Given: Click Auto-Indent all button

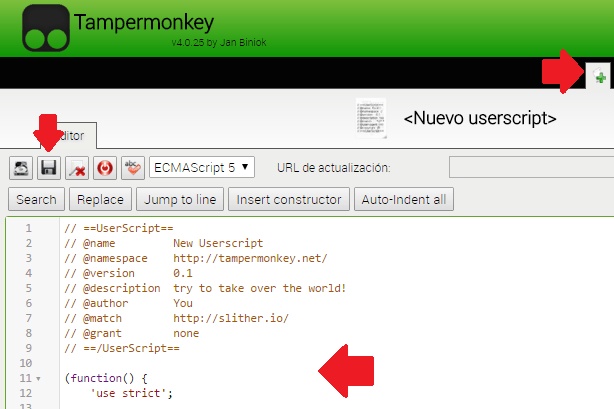Looking at the screenshot, I should [x=404, y=199].
